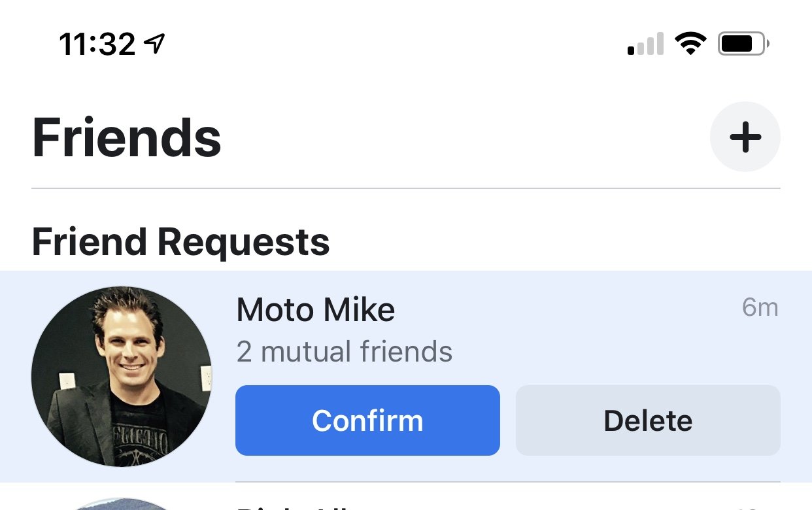Tap the location arrow in status bar
Screen dimensions: 812x510
154,44
